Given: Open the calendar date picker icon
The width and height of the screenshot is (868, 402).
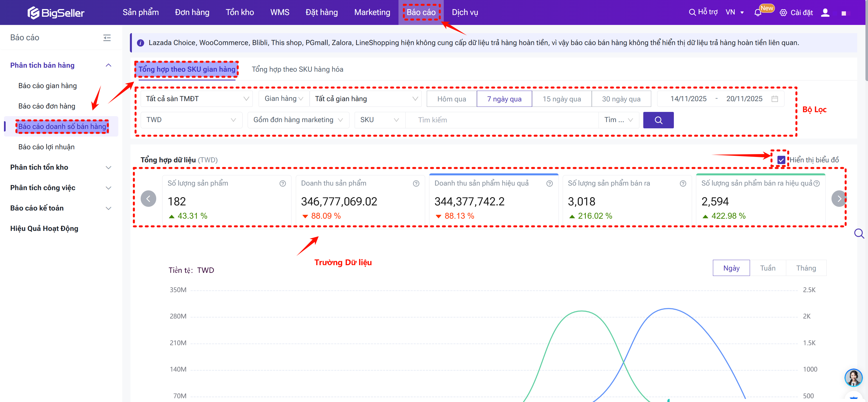Looking at the screenshot, I should click(x=775, y=99).
